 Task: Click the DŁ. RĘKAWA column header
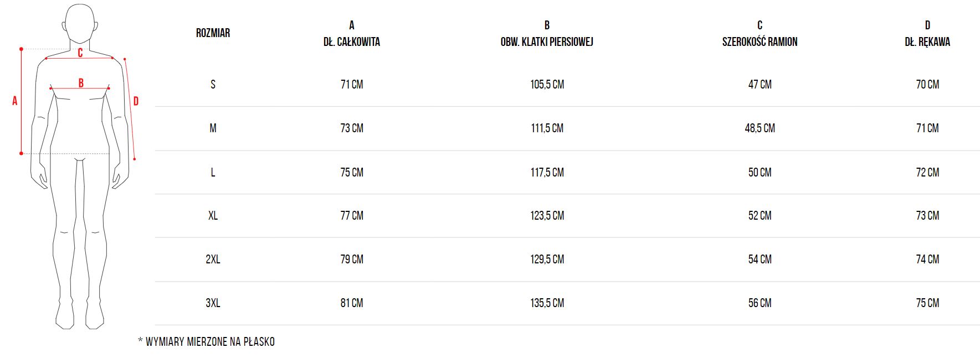point(927,41)
